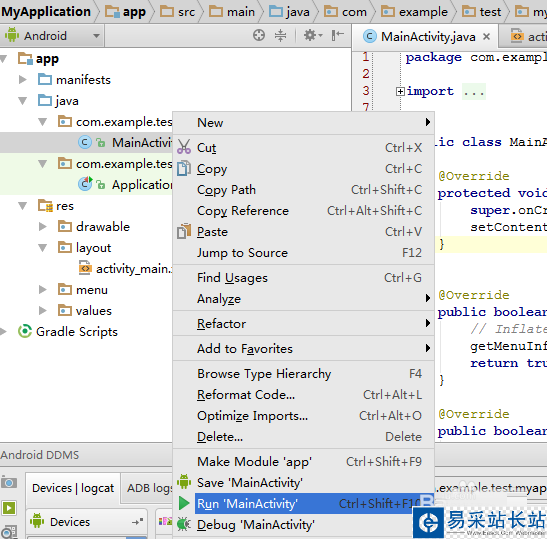
Task: Open the Android project view dropdown
Action: 52,36
